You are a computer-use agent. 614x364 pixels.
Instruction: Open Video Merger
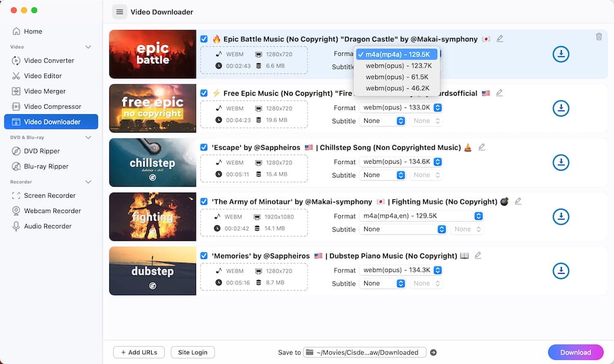point(51,91)
